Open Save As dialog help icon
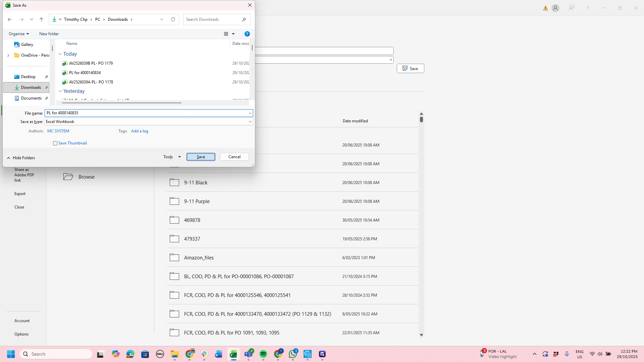644x362 pixels. pos(247,34)
